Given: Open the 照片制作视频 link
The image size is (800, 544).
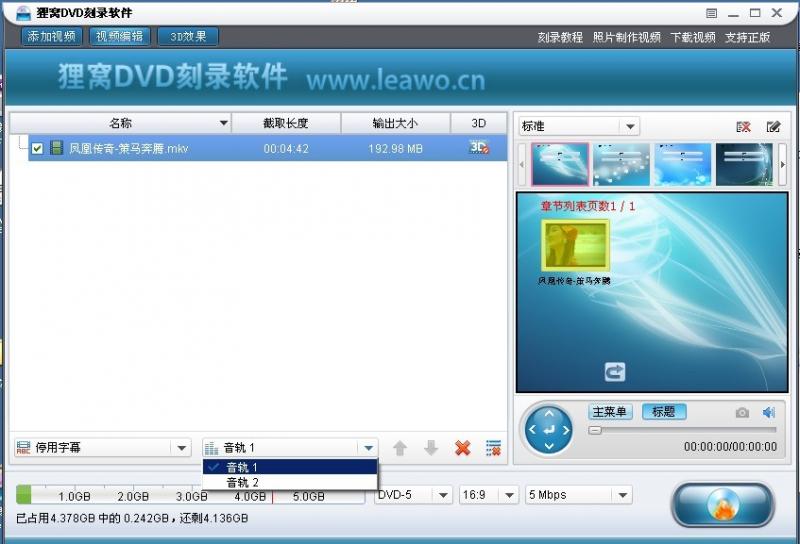Looking at the screenshot, I should pos(627,37).
